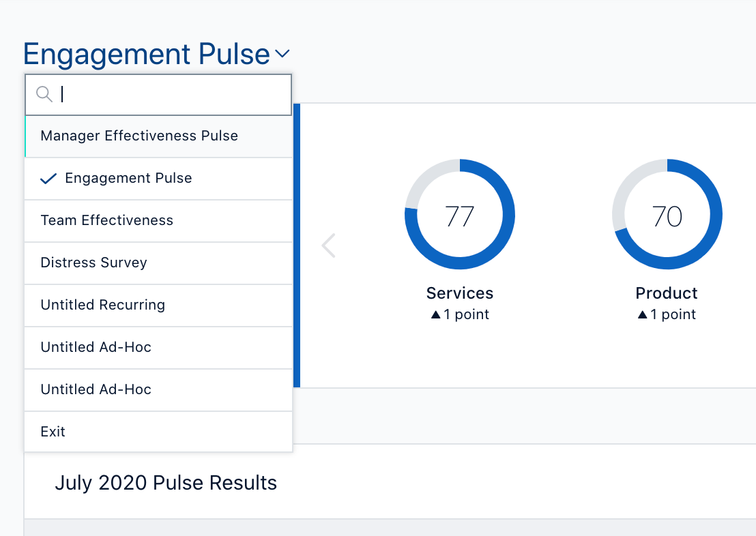Choose the Engagement Pulse menu entry
Viewport: 756px width, 536px height.
pyautogui.click(x=158, y=179)
